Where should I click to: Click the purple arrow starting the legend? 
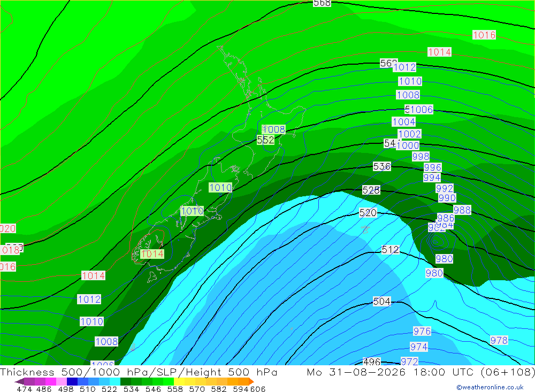[19, 381]
